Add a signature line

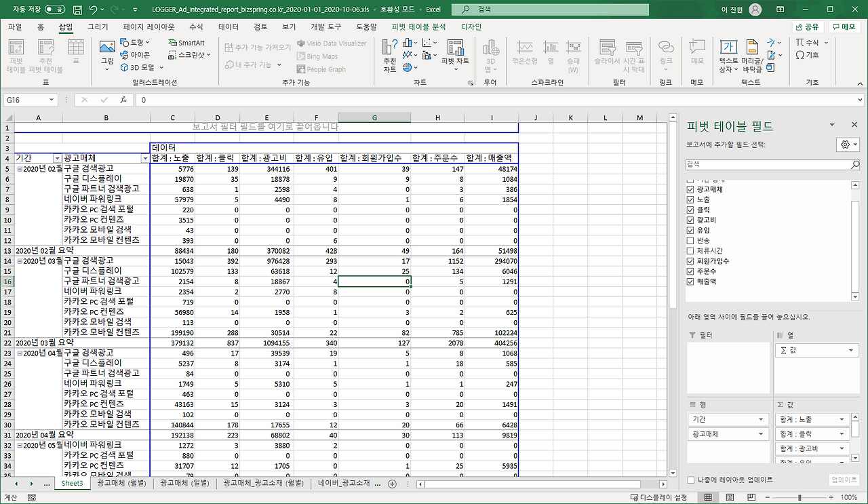click(x=773, y=55)
